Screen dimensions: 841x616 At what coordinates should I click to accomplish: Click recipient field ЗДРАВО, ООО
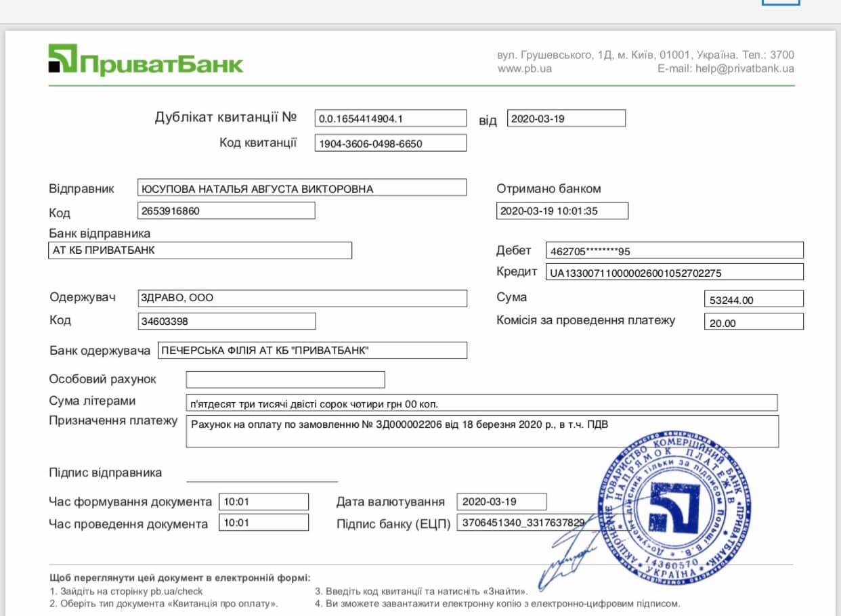point(302,298)
